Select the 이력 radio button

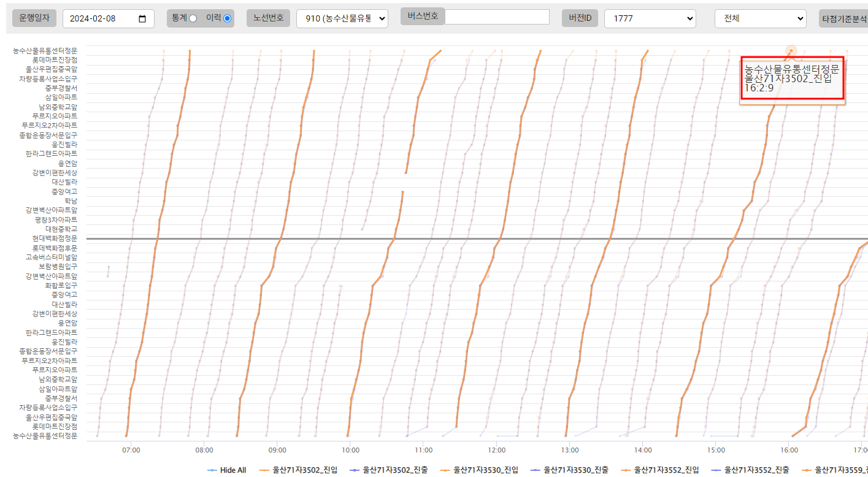point(228,18)
